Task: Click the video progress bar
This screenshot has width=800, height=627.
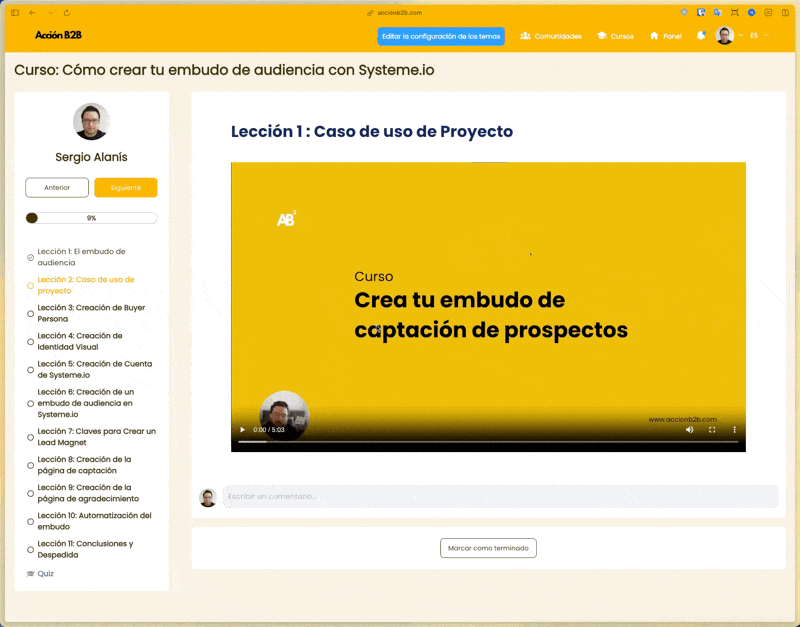Action: pos(488,442)
